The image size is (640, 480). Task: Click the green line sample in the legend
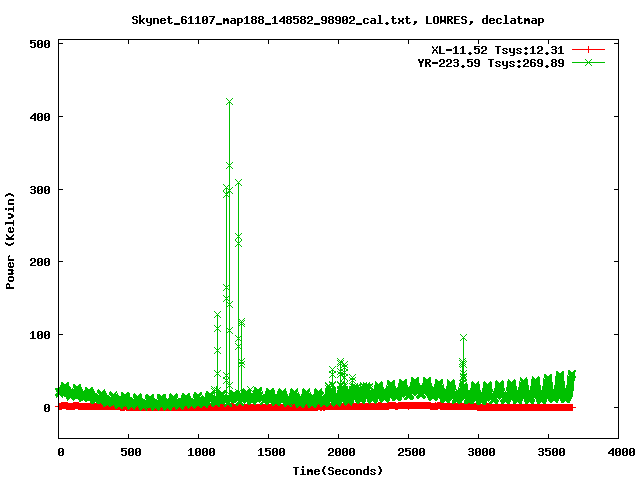click(589, 62)
